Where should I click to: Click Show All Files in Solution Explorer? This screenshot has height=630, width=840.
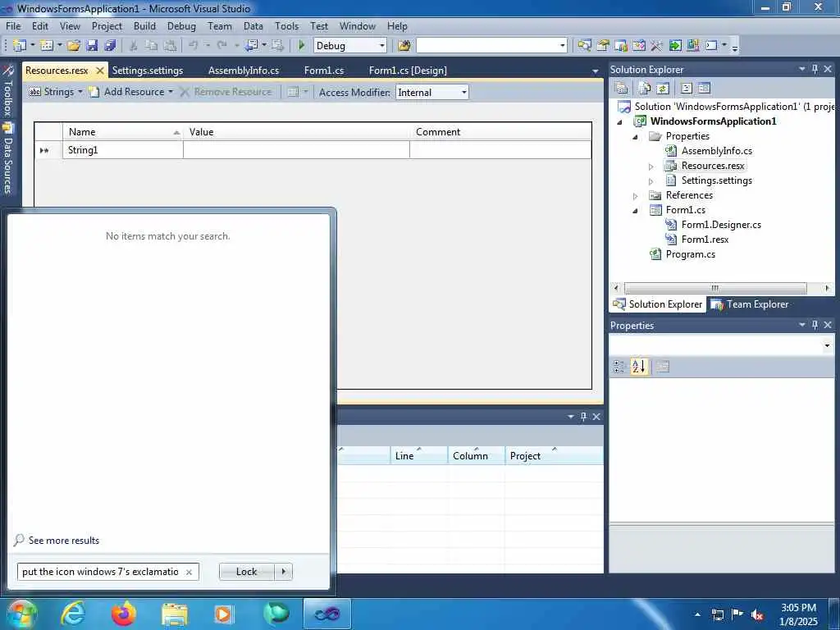click(x=645, y=89)
